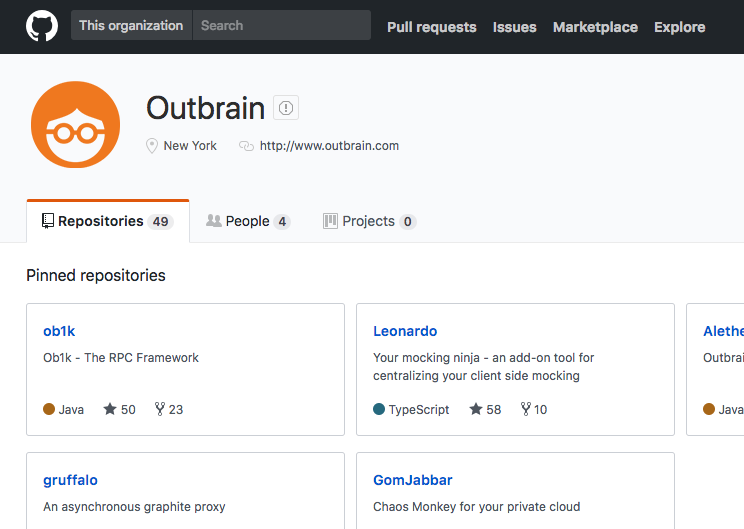
Task: Click the project board icon on Projects tab
Action: 330,221
